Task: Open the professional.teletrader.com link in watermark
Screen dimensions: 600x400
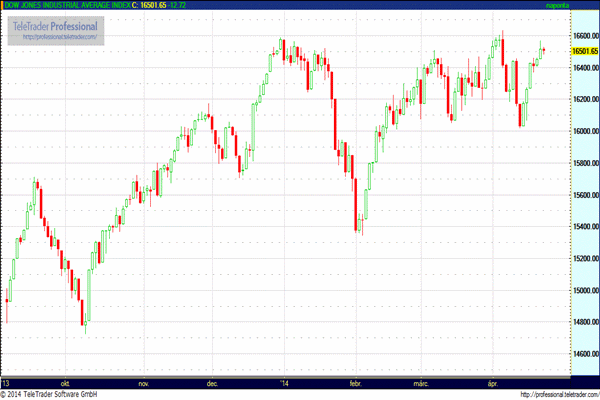Action: click(x=60, y=37)
